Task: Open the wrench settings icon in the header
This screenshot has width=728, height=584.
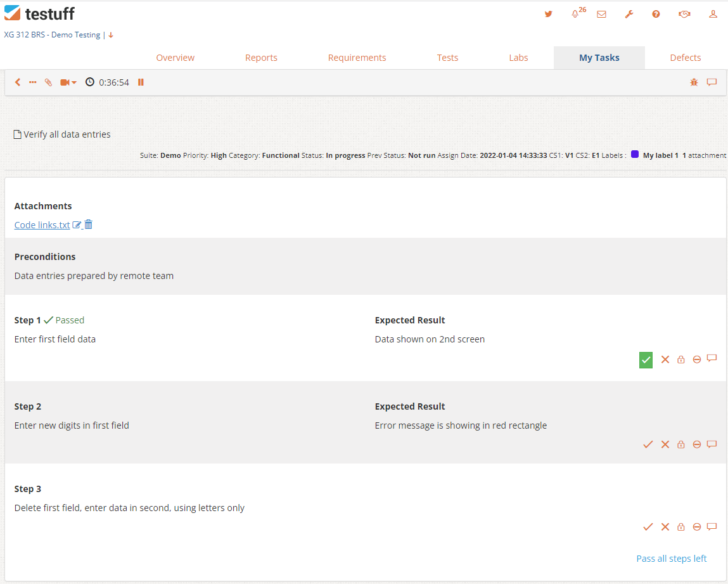Action: (x=629, y=14)
